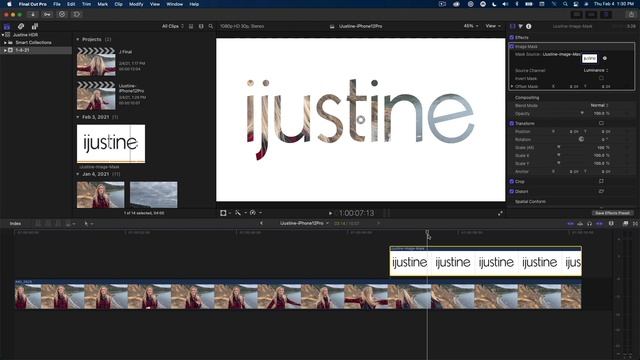Open the Info inspector tab icon

(x=529, y=26)
